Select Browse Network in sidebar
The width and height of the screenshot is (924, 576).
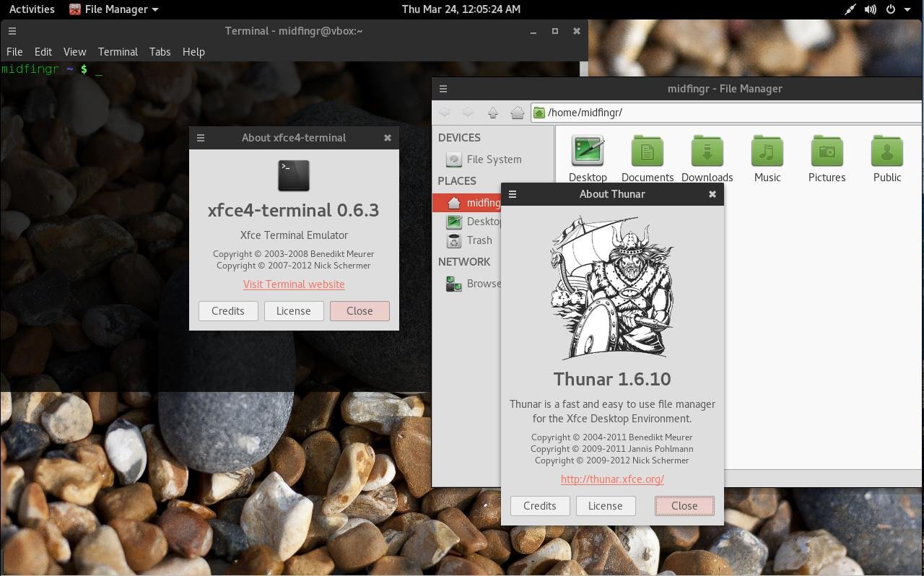[x=467, y=284]
